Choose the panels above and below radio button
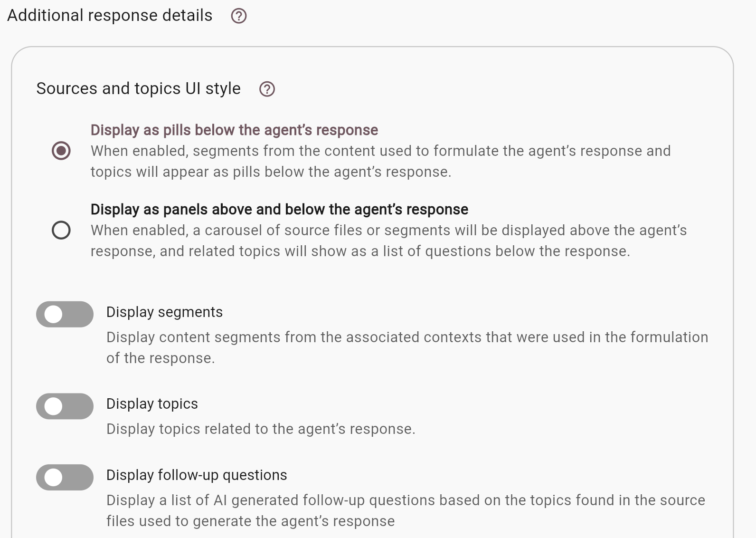This screenshot has height=538, width=756. (x=61, y=231)
